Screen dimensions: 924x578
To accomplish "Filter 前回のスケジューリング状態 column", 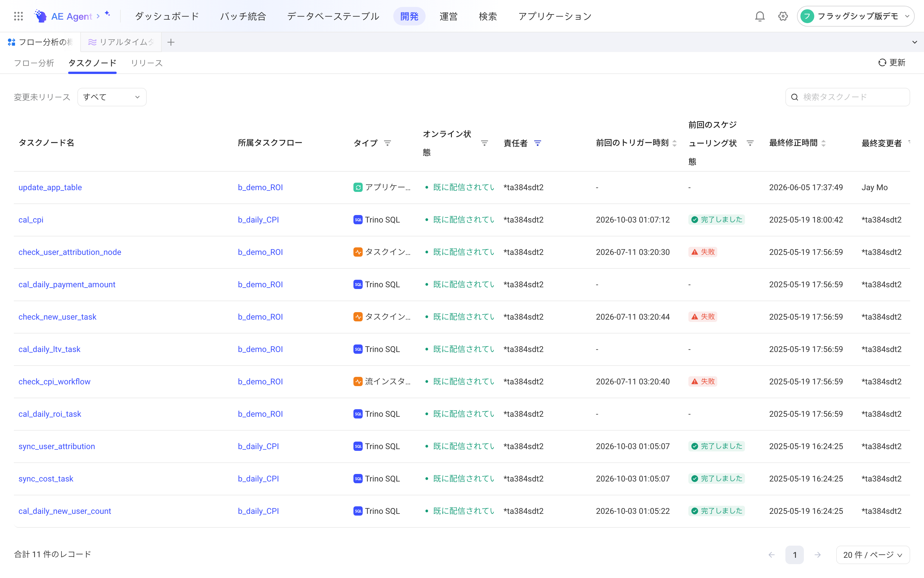I will click(x=750, y=143).
